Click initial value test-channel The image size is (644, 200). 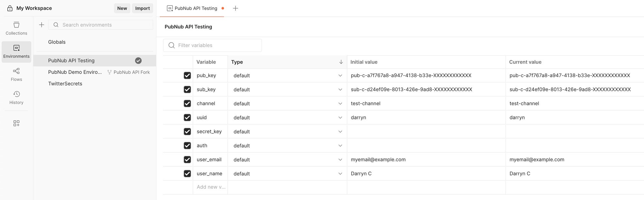click(426, 104)
